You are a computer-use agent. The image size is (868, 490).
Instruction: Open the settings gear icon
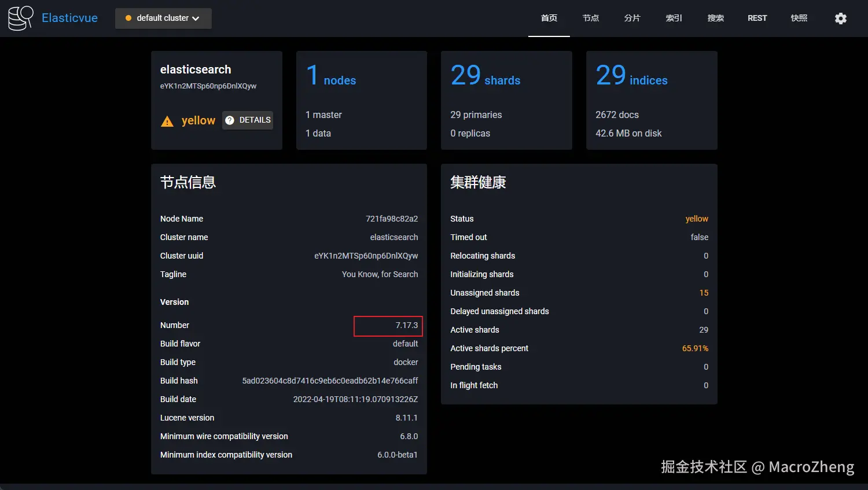pos(841,19)
